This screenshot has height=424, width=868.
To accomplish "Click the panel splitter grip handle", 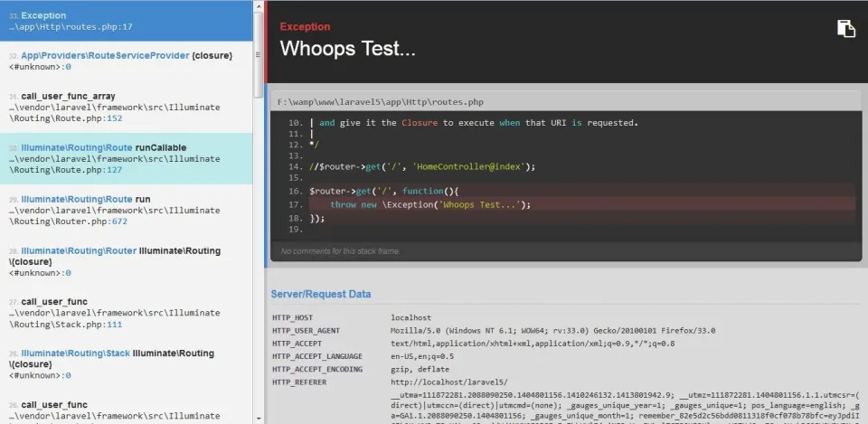I will (x=258, y=55).
